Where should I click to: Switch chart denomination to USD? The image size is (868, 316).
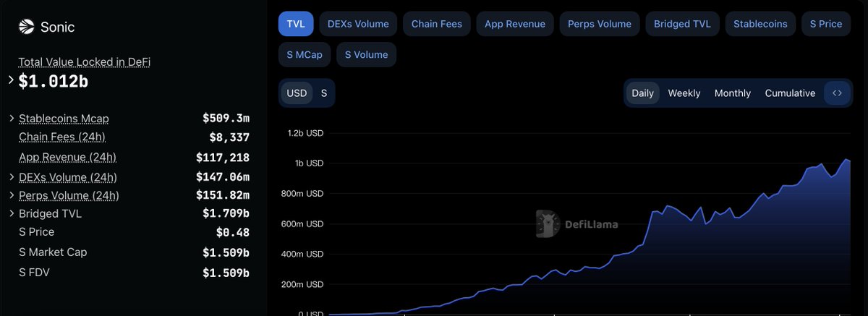tap(297, 93)
